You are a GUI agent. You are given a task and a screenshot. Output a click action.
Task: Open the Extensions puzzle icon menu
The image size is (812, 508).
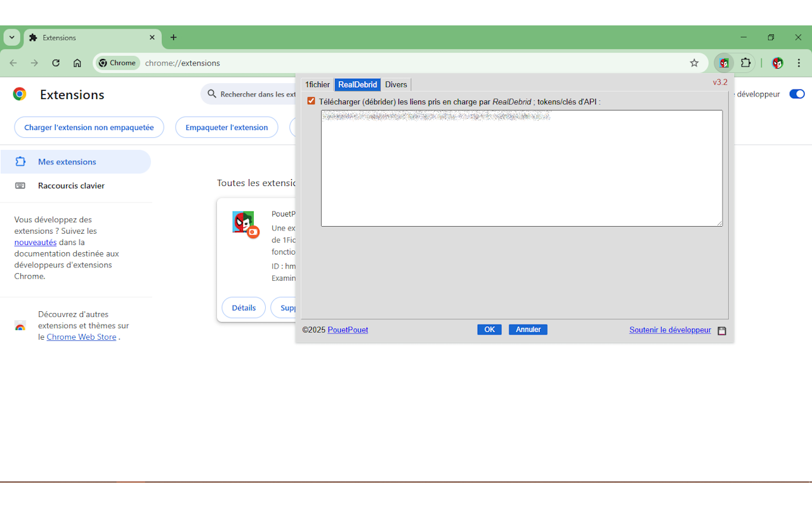(745, 63)
